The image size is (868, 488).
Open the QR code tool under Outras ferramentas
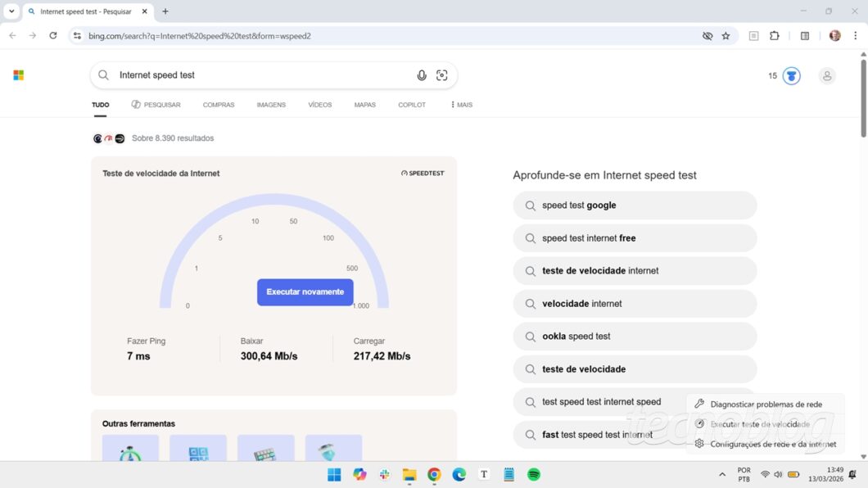pyautogui.click(x=198, y=449)
